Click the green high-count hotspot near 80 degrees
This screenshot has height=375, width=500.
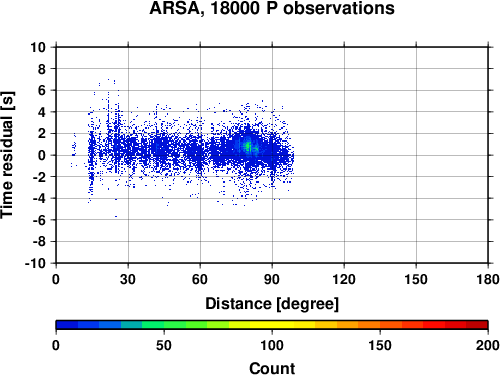[x=248, y=147]
